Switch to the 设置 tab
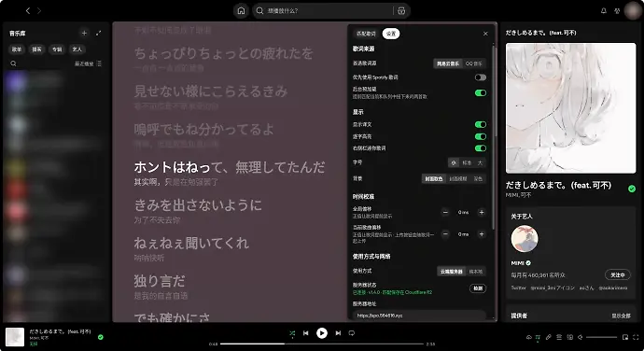 pyautogui.click(x=391, y=34)
